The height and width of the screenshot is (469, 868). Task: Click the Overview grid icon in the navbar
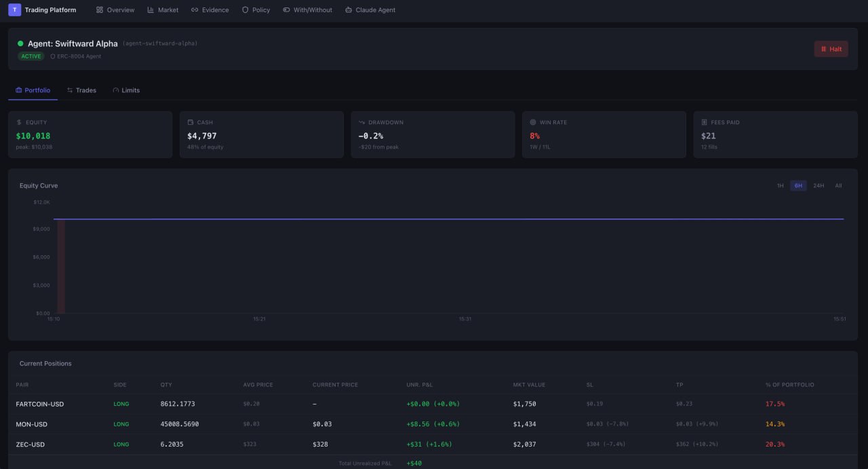pyautogui.click(x=99, y=10)
